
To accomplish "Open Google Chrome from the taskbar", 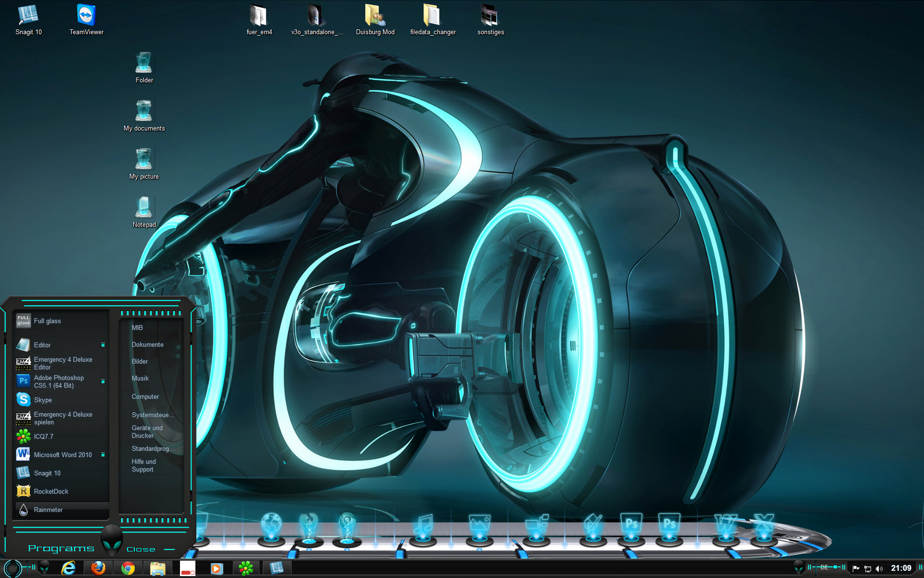I will tap(128, 568).
